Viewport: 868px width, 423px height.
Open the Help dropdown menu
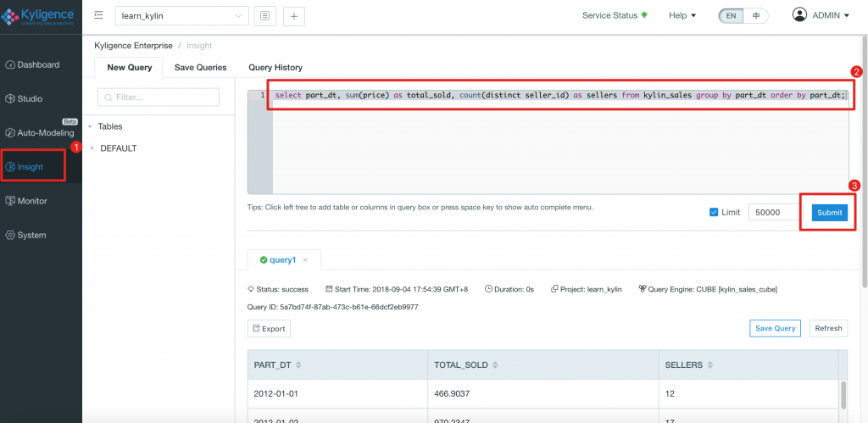point(682,15)
